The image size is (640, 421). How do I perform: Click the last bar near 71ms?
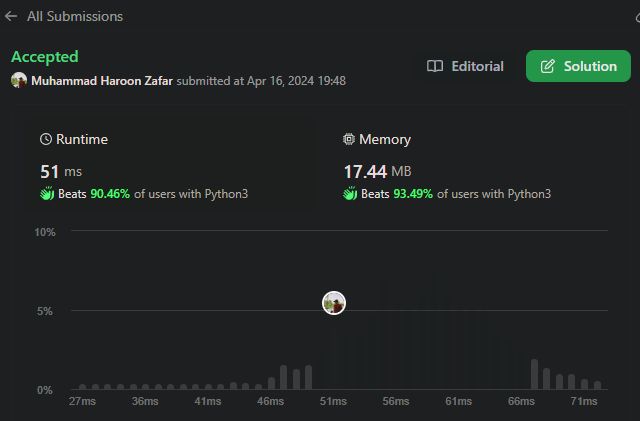coord(598,385)
